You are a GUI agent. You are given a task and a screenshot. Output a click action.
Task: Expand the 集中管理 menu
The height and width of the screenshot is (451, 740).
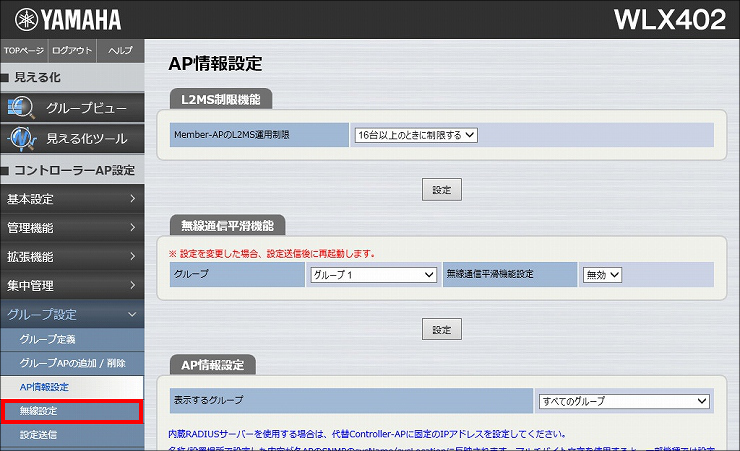[x=72, y=285]
